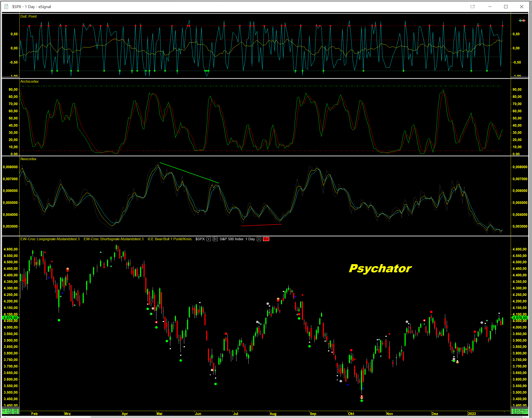The image size is (532, 418).
Task: Click the ICE Bear/Bull 1 Punkt/Kreis label
Action: [169, 239]
